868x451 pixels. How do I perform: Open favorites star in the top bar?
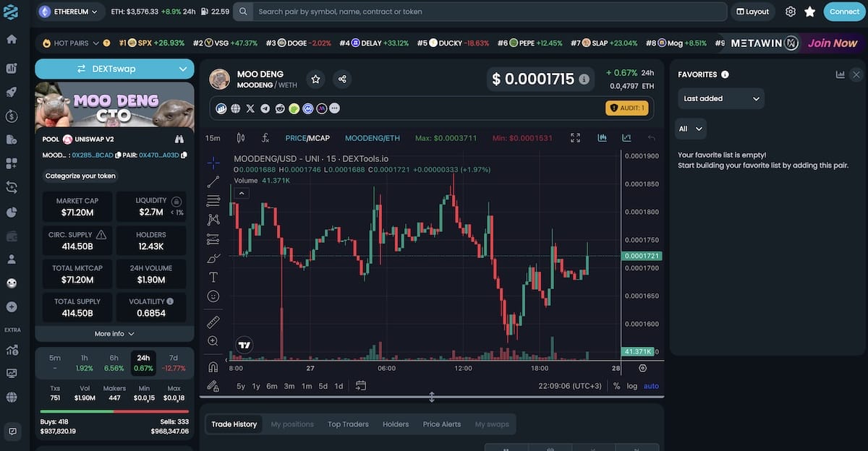[x=810, y=12]
